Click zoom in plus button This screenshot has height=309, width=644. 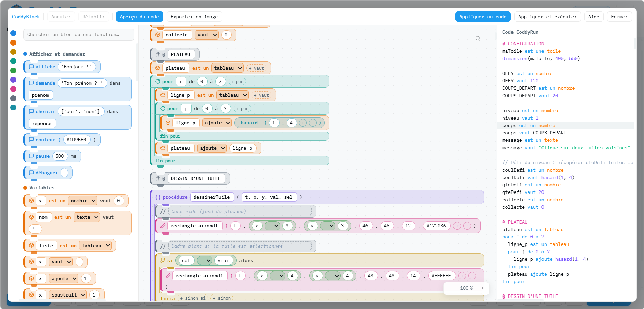483,288
